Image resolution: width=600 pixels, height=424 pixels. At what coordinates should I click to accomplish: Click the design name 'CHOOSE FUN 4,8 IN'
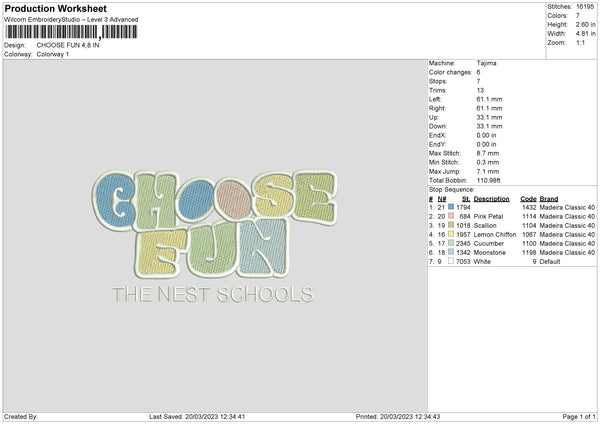pos(68,45)
